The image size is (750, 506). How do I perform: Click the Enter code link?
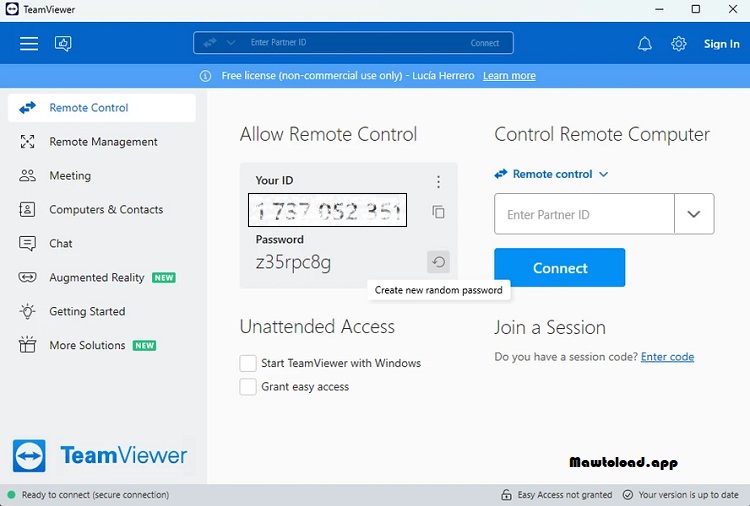667,357
